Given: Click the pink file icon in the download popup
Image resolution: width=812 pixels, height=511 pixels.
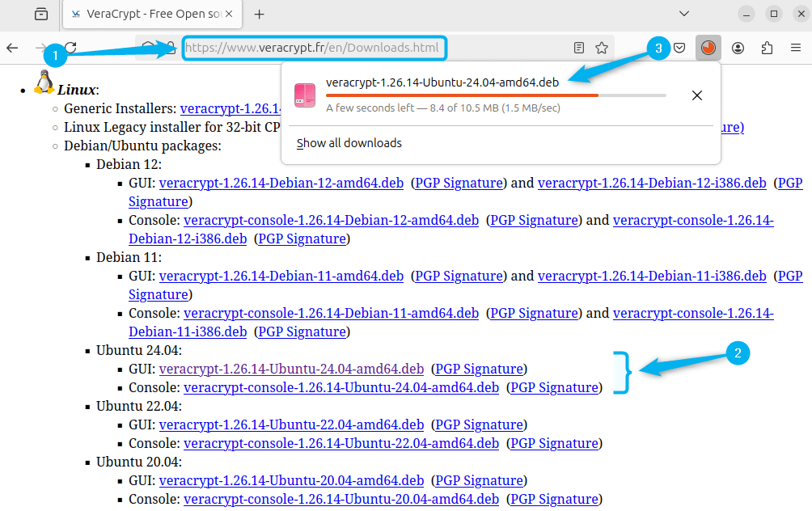Looking at the screenshot, I should point(304,95).
